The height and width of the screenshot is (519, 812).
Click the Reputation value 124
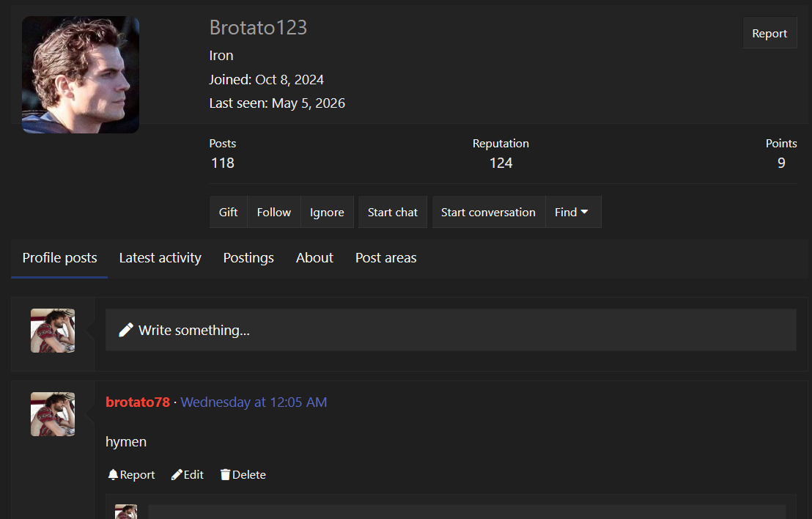[x=501, y=163]
